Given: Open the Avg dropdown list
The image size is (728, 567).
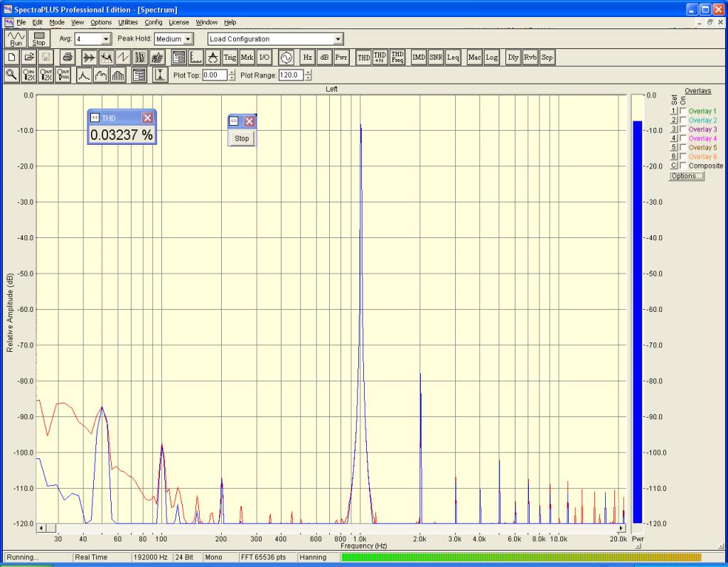Looking at the screenshot, I should pos(107,39).
